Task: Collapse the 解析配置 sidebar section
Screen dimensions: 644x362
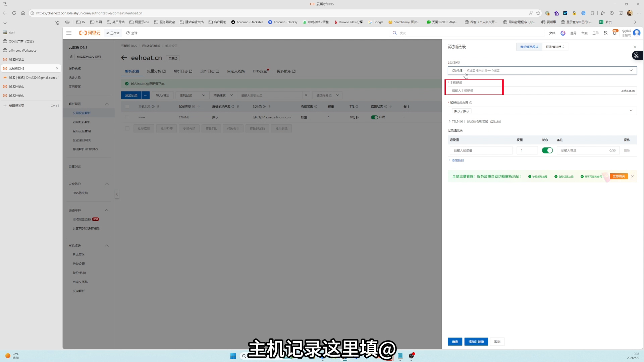Action: (x=107, y=104)
